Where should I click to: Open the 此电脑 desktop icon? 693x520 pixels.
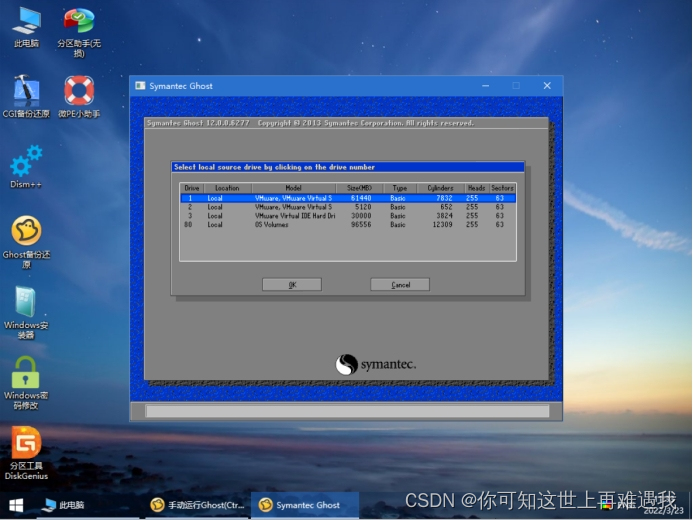pyautogui.click(x=26, y=27)
